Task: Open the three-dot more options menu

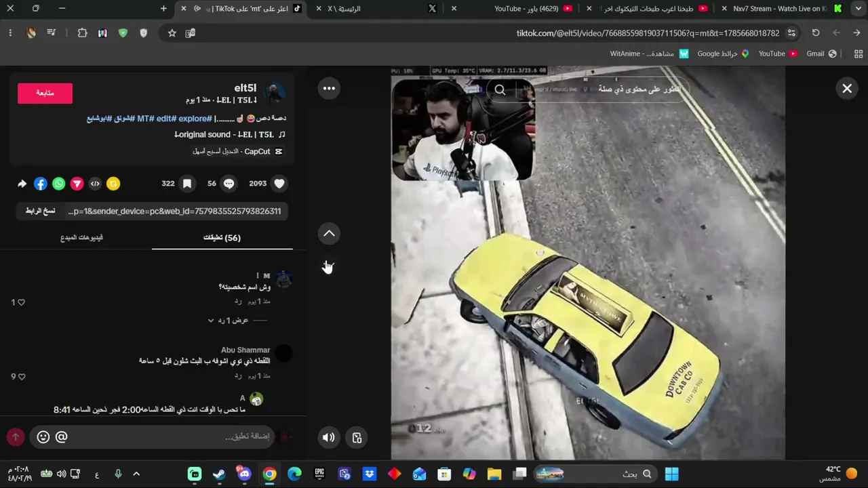Action: tap(329, 88)
